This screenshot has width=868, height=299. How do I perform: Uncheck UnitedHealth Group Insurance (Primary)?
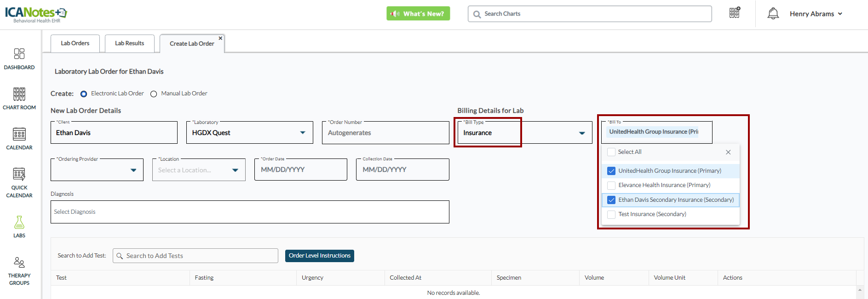pyautogui.click(x=611, y=171)
